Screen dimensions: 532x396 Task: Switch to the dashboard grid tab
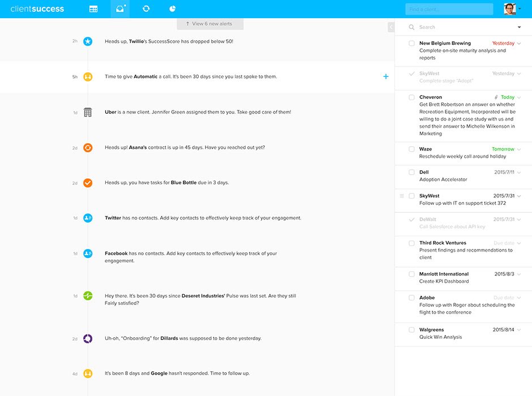93,8
